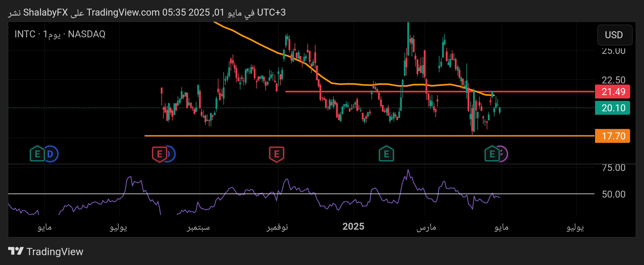The image size is (644, 265).
Task: Click the 50.00 RSI axis label
Action: [614, 194]
